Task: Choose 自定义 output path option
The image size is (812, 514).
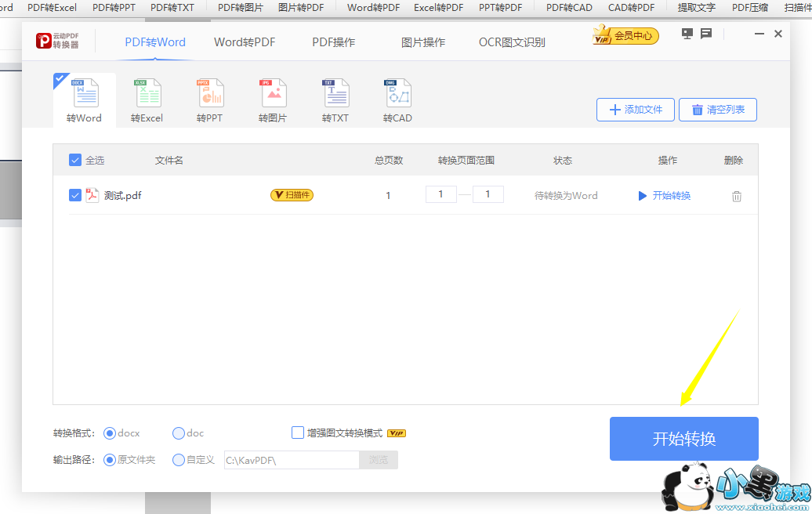Action: tap(179, 460)
